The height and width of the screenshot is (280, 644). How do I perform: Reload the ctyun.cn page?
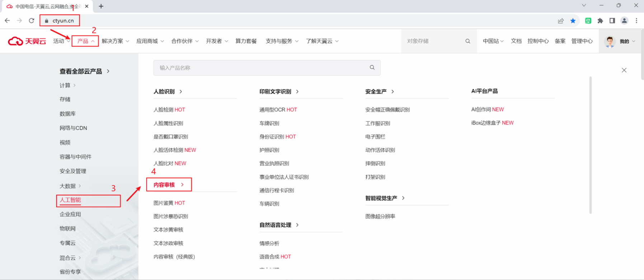(32, 21)
